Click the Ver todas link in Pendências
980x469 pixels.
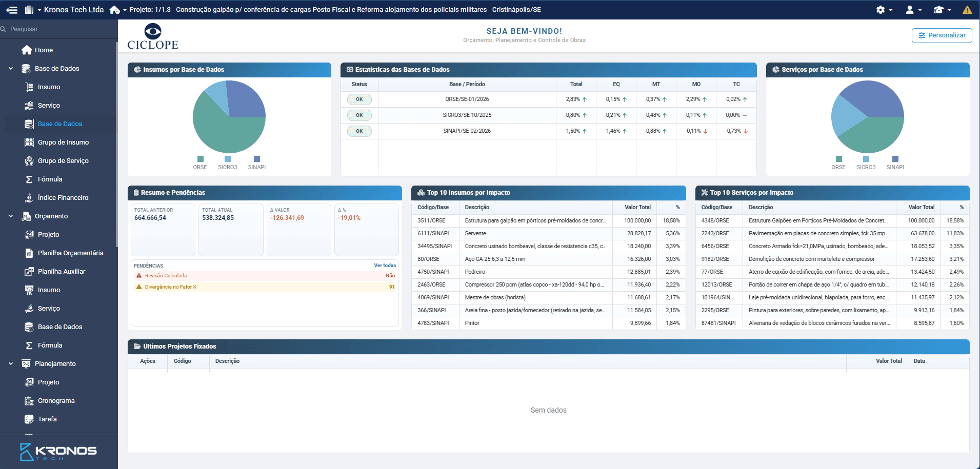[x=385, y=266]
